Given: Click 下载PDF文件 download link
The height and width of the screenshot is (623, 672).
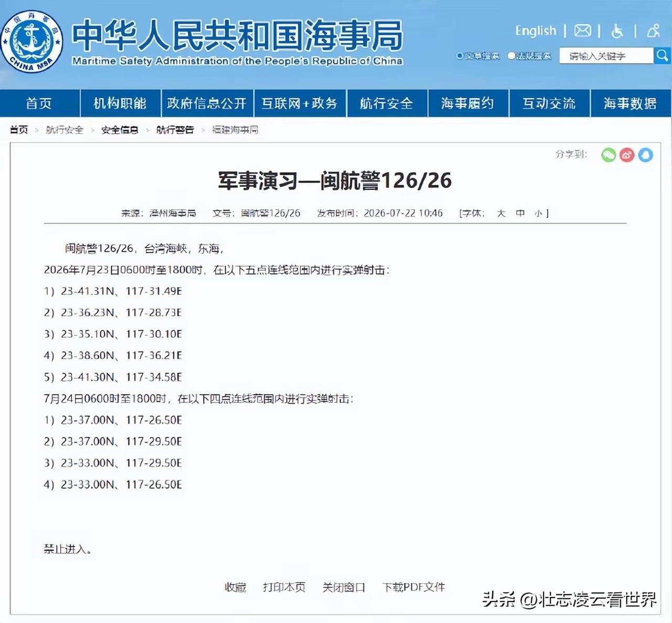Looking at the screenshot, I should 414,587.
